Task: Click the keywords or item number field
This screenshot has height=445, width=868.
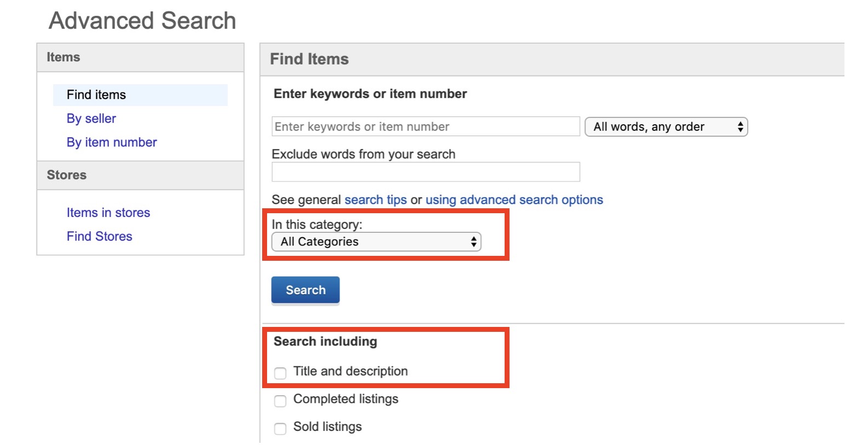Action: point(425,127)
